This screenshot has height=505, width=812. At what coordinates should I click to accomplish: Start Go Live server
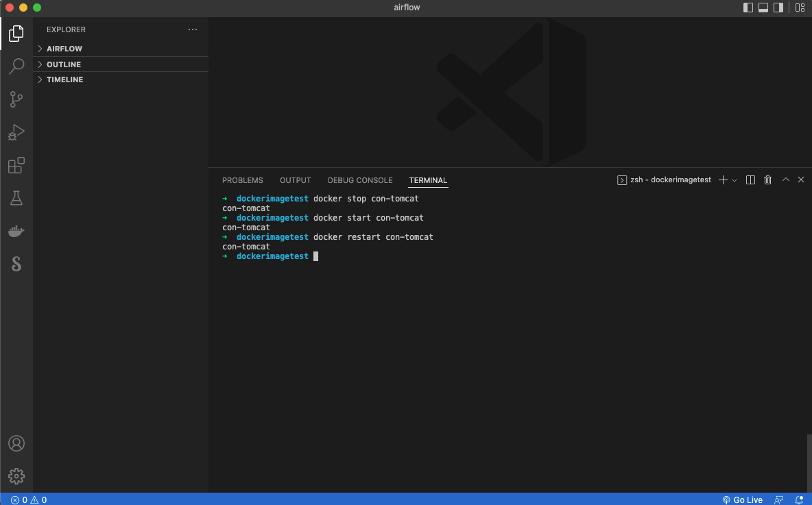coord(743,500)
